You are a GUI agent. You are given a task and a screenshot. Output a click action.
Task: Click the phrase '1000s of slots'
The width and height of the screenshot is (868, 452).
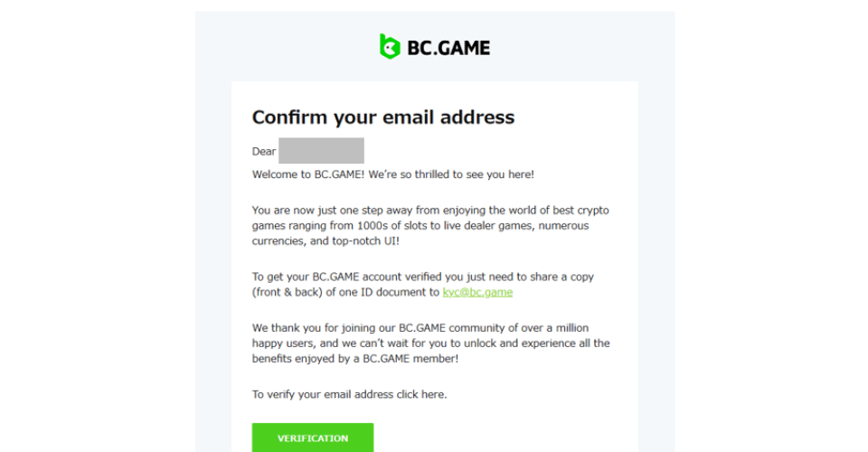click(x=391, y=226)
